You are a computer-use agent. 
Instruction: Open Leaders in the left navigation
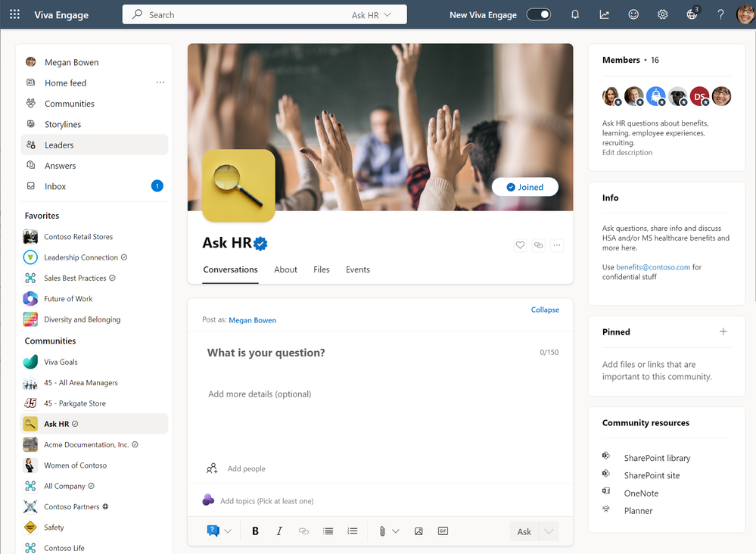tap(95, 145)
